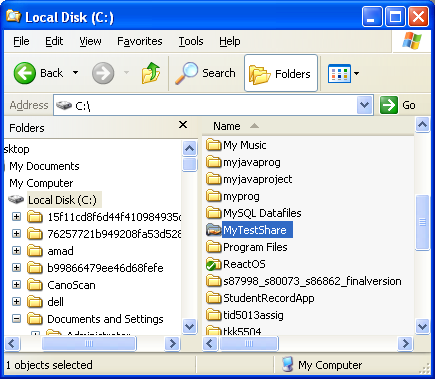Click the 'StudentRecordApp' folder name
This screenshot has width=435, height=379.
click(x=269, y=298)
